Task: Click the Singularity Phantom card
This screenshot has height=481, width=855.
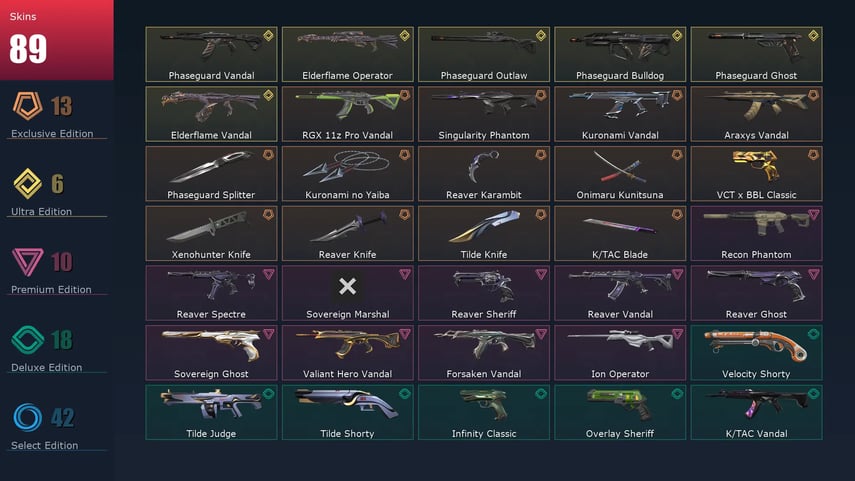Action: (484, 114)
